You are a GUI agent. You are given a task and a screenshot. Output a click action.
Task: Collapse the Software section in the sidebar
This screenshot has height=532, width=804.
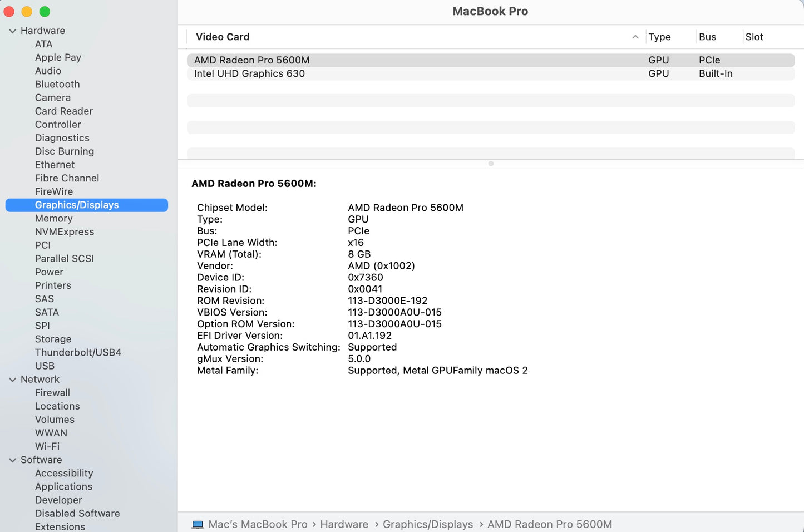[x=13, y=460]
